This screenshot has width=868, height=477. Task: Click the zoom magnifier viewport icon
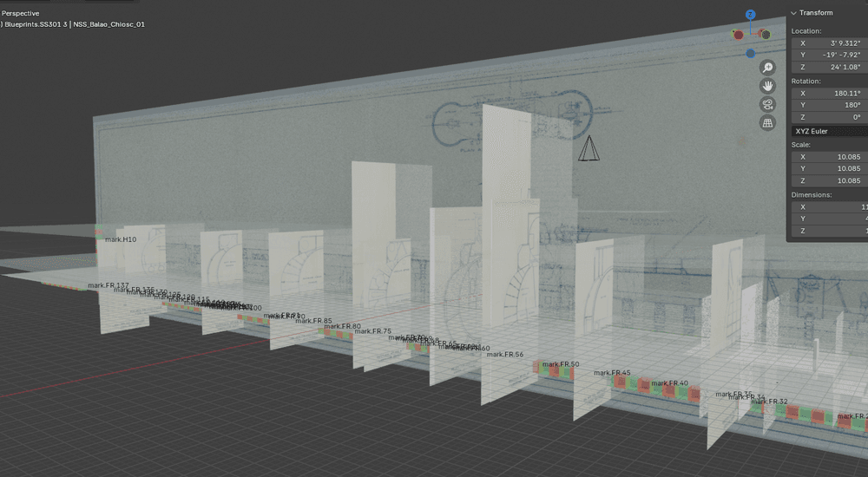click(767, 68)
